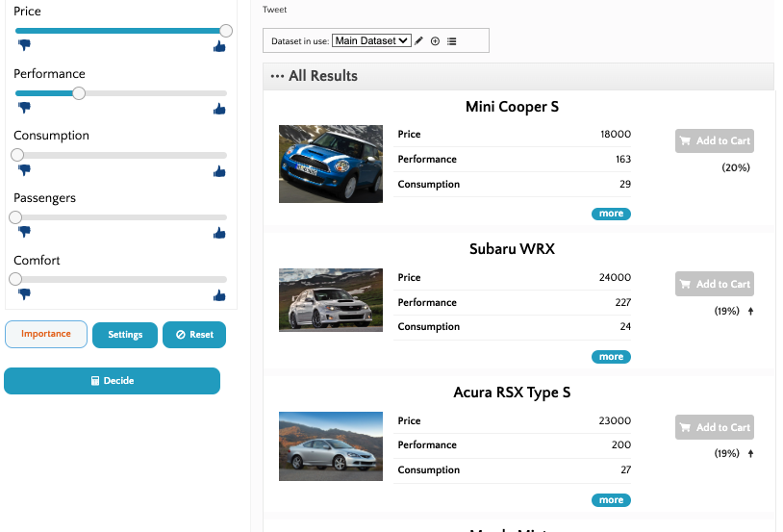This screenshot has height=532, width=783.
Task: Click thumbs-up icon under Passengers slider
Action: click(x=219, y=233)
